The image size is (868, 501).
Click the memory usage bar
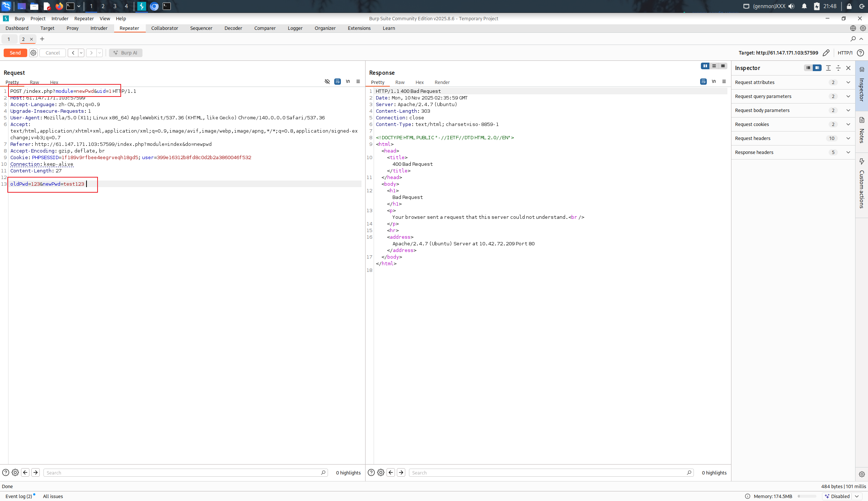(807, 496)
